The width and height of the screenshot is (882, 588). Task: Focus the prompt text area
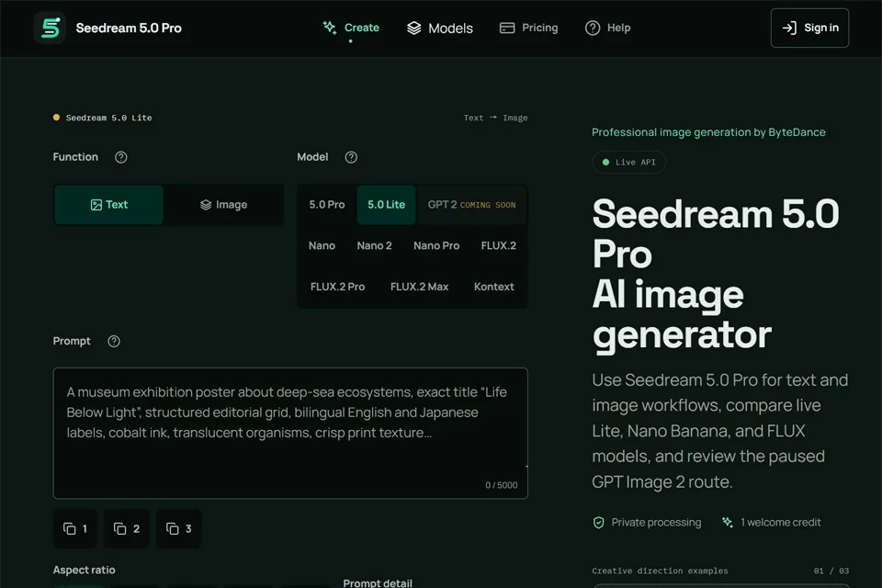290,434
